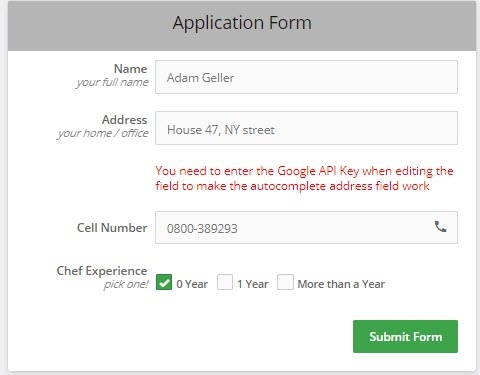
Task: Select the "0 Year" option label text
Action: click(192, 284)
